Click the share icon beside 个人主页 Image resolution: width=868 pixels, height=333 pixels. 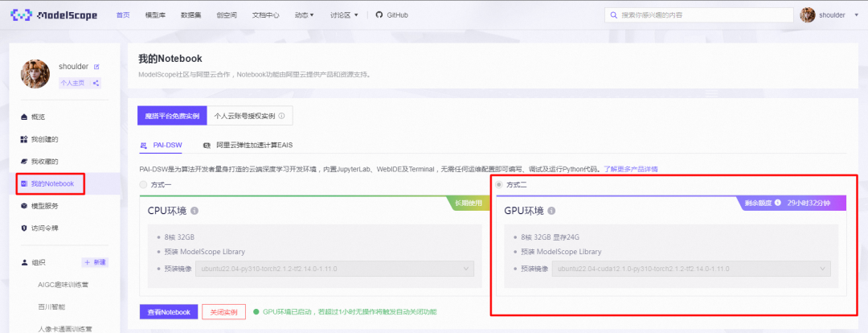96,83
